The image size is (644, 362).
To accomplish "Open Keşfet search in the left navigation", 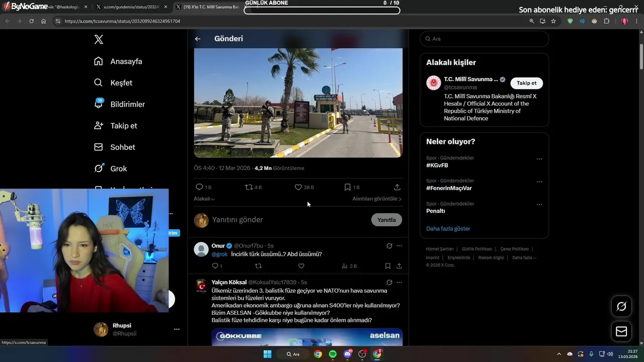I will click(x=113, y=82).
